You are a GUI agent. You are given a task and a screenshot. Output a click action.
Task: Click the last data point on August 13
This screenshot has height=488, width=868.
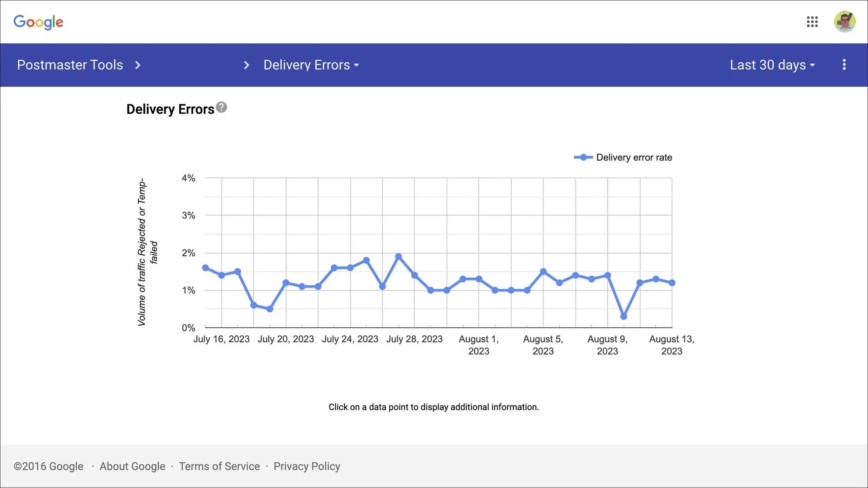(x=672, y=283)
